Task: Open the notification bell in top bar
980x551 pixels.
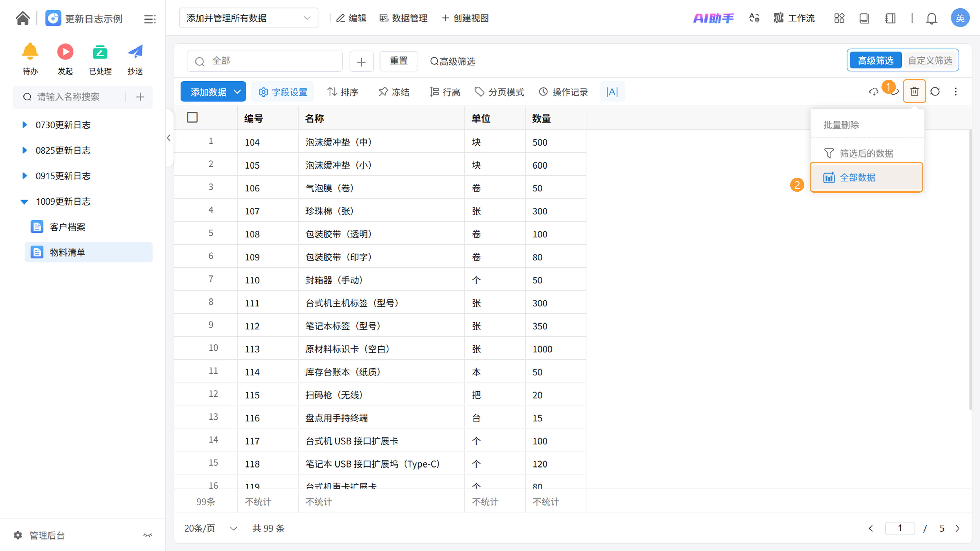Action: [931, 18]
